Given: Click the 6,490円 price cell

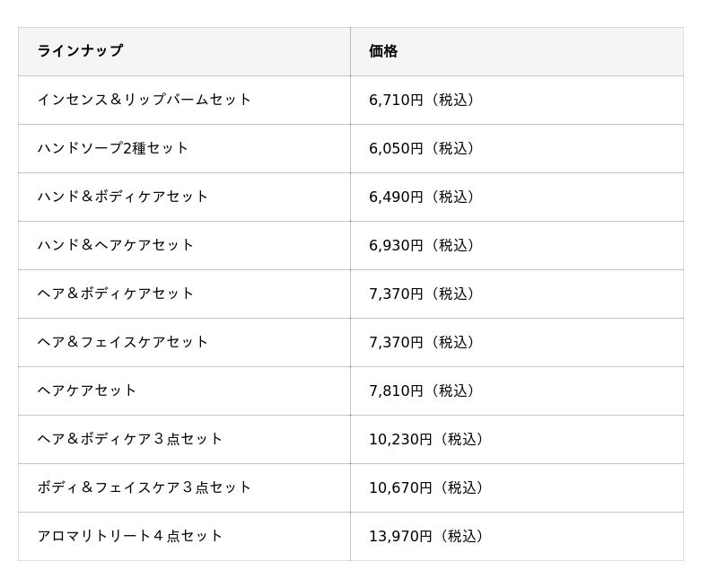Looking at the screenshot, I should click(422, 197).
